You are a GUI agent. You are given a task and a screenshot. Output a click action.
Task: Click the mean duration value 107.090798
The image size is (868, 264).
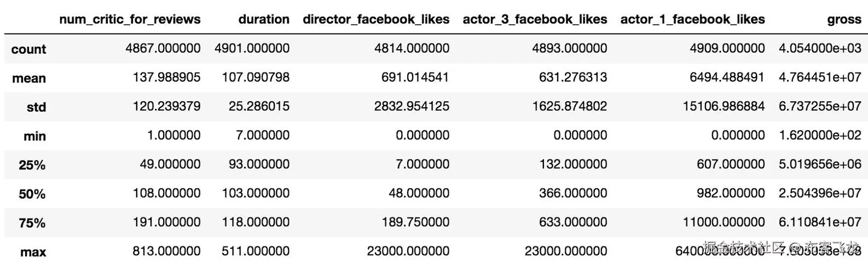256,77
